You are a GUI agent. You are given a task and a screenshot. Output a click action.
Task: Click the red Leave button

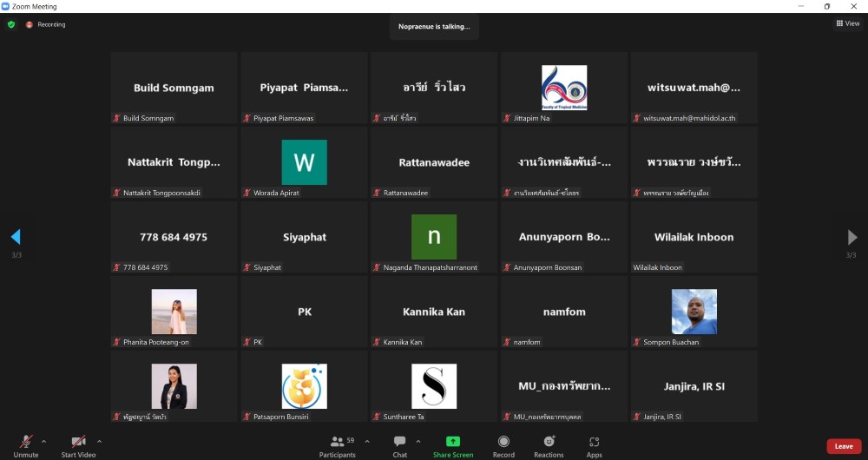pos(844,446)
